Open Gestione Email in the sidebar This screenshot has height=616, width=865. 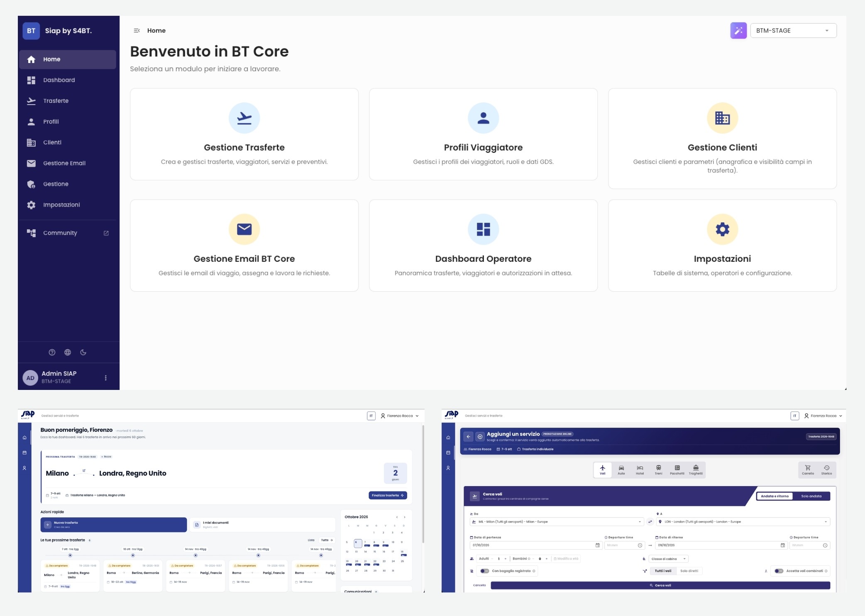(x=68, y=163)
